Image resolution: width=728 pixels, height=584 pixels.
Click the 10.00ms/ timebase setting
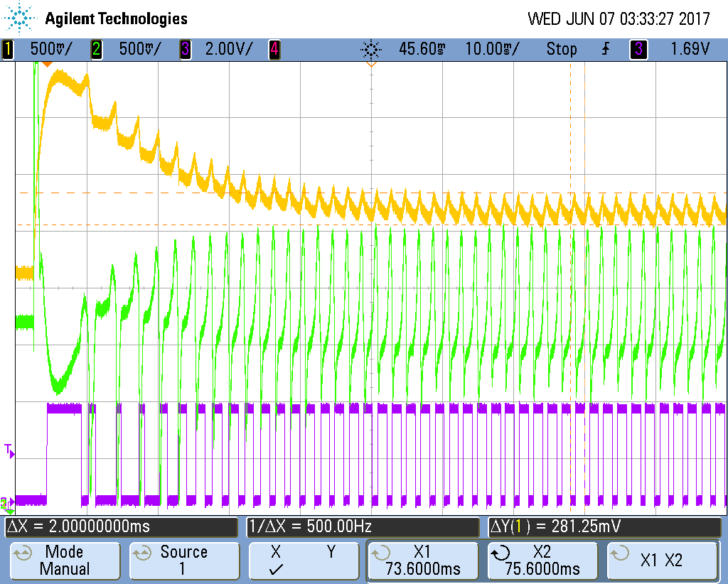tap(491, 50)
